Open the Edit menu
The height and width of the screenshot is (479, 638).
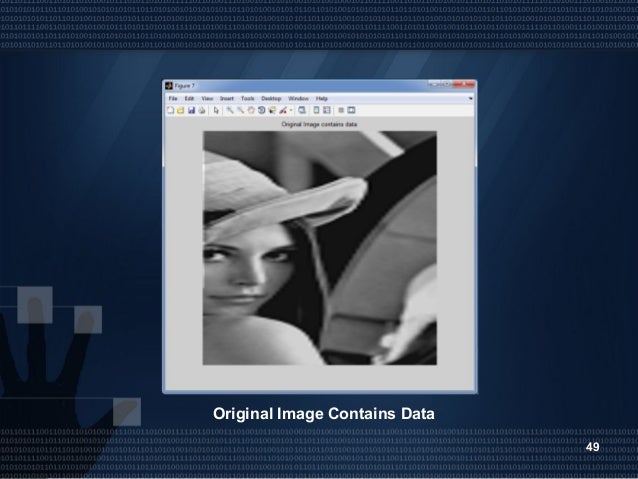(189, 98)
